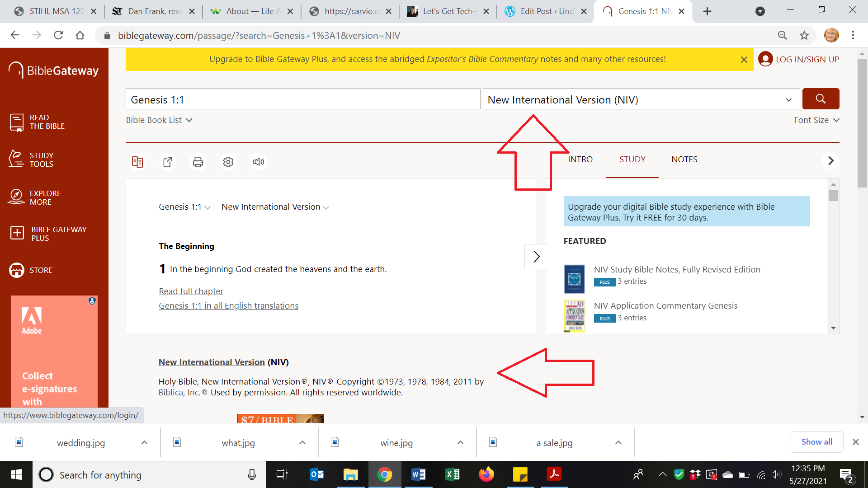Open the Font Size dropdown
868x488 pixels.
tap(816, 120)
